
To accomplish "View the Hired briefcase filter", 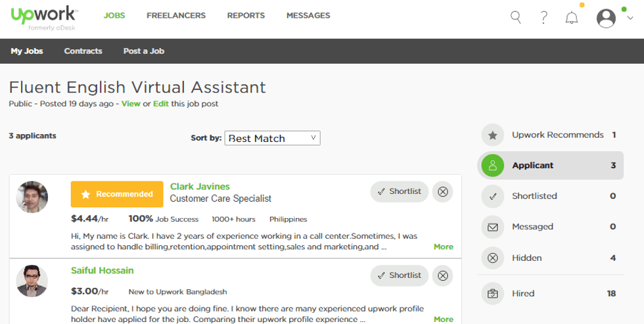I will (x=492, y=293).
